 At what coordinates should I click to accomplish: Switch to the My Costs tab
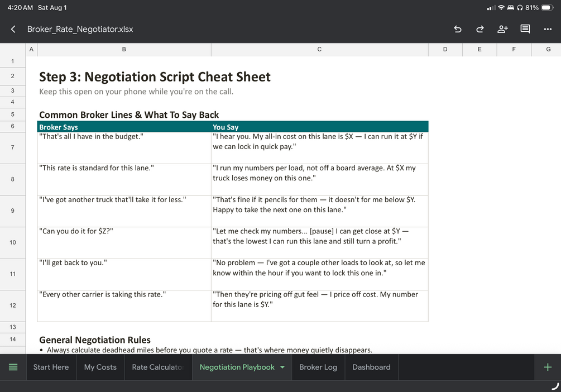pos(100,367)
